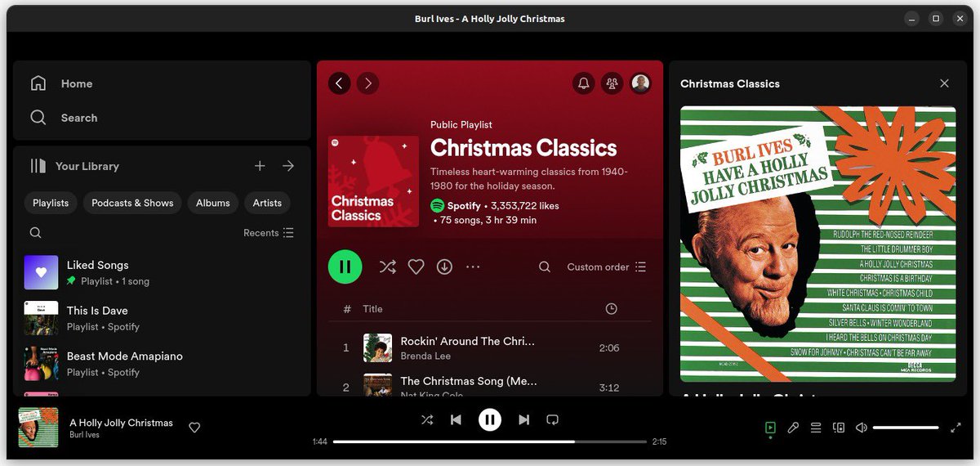Screen dimensions: 980x466
Task: Sort tracks by the Title column
Action: [x=372, y=309]
